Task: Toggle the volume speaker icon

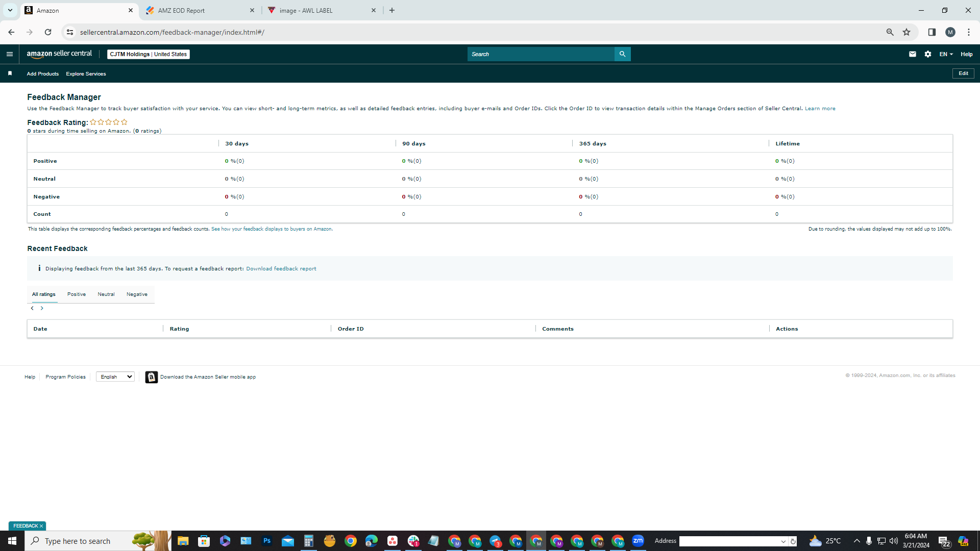Action: (894, 541)
